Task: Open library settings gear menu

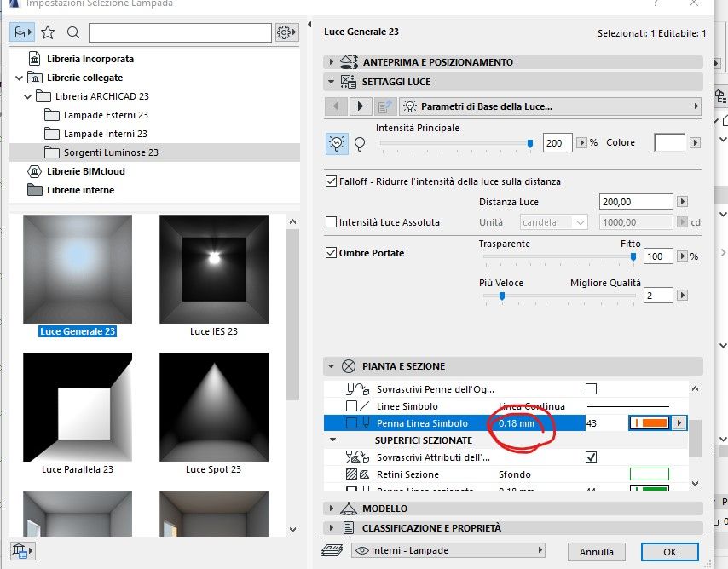Action: [x=286, y=32]
